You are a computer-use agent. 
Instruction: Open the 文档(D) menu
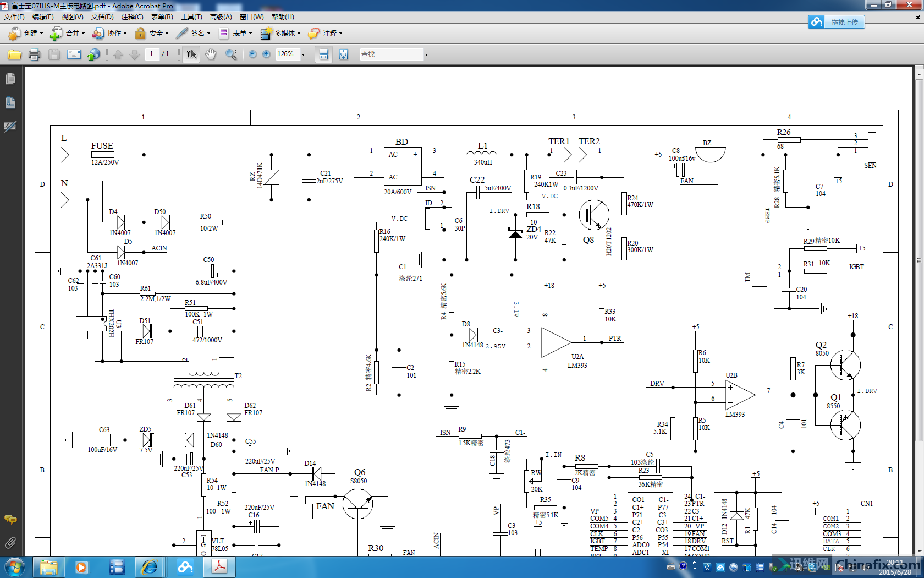coord(102,17)
